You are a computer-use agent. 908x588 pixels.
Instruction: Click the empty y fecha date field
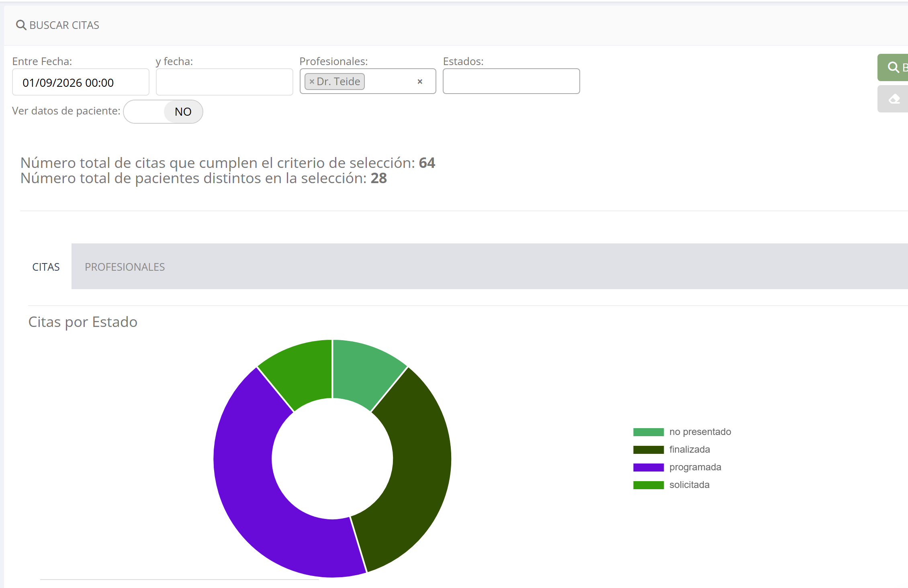[224, 82]
